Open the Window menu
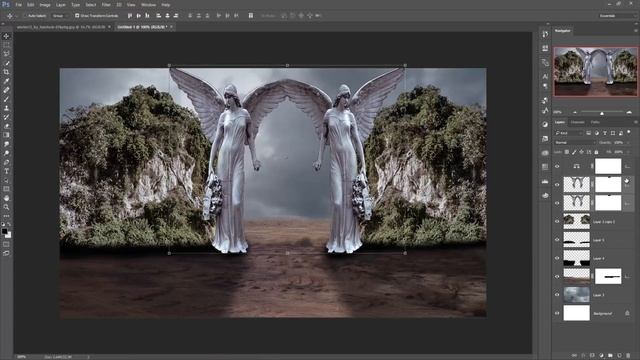The height and width of the screenshot is (360, 640). [148, 5]
